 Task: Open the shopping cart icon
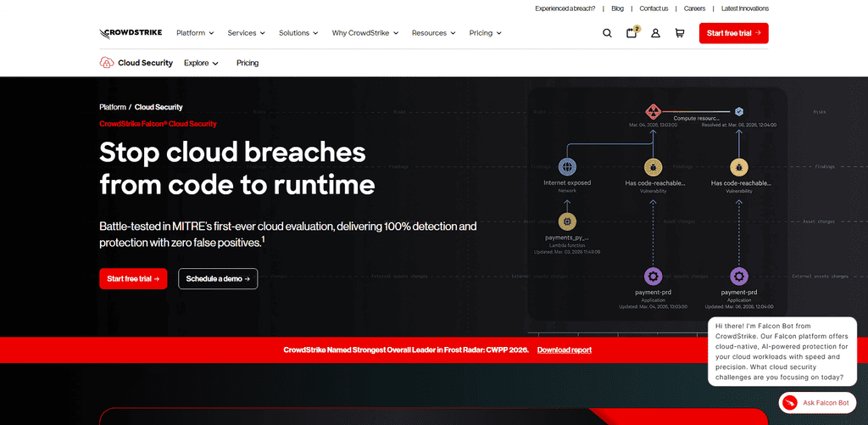tap(680, 33)
